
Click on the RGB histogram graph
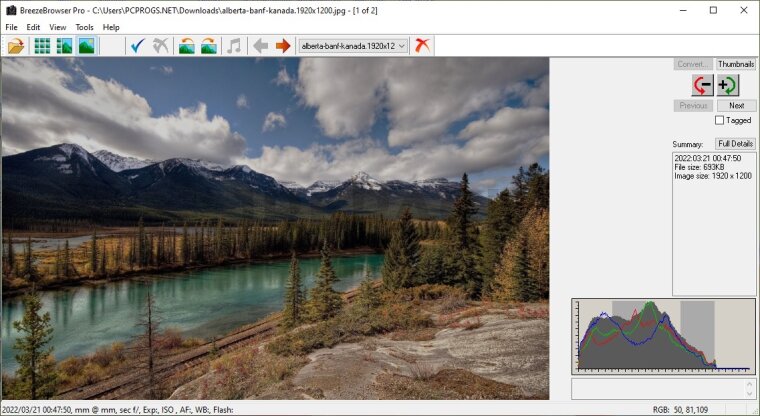click(x=663, y=335)
